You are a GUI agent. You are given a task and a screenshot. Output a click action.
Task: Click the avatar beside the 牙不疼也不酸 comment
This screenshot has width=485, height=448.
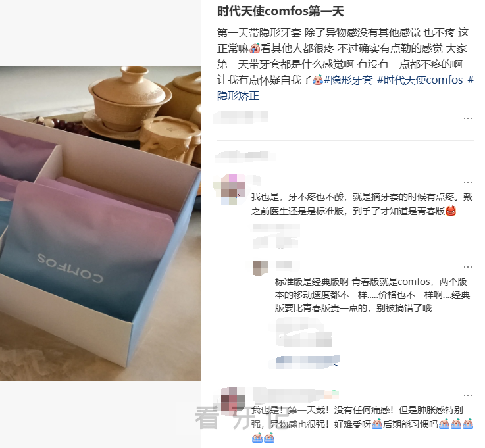point(233,189)
